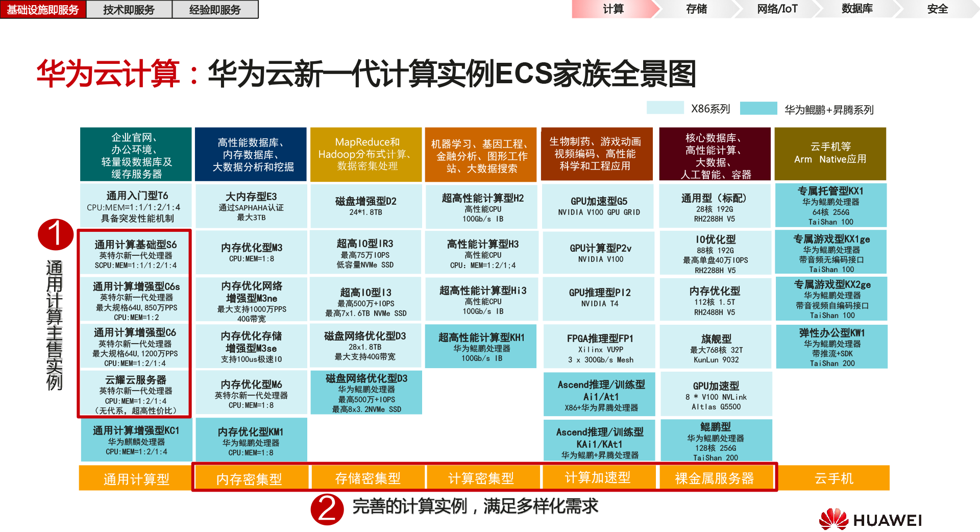Click the 通用计算型 orange category bar

136,478
